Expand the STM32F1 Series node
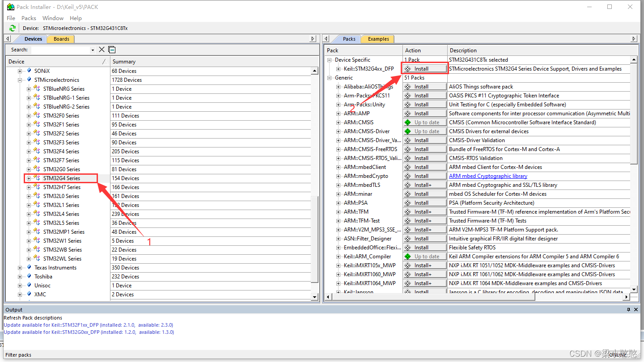The image size is (644, 362). click(x=29, y=125)
